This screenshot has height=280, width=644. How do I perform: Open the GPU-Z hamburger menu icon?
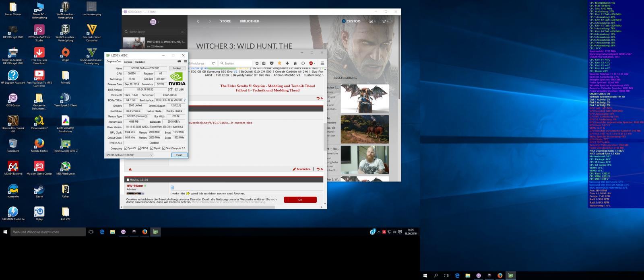(x=185, y=62)
